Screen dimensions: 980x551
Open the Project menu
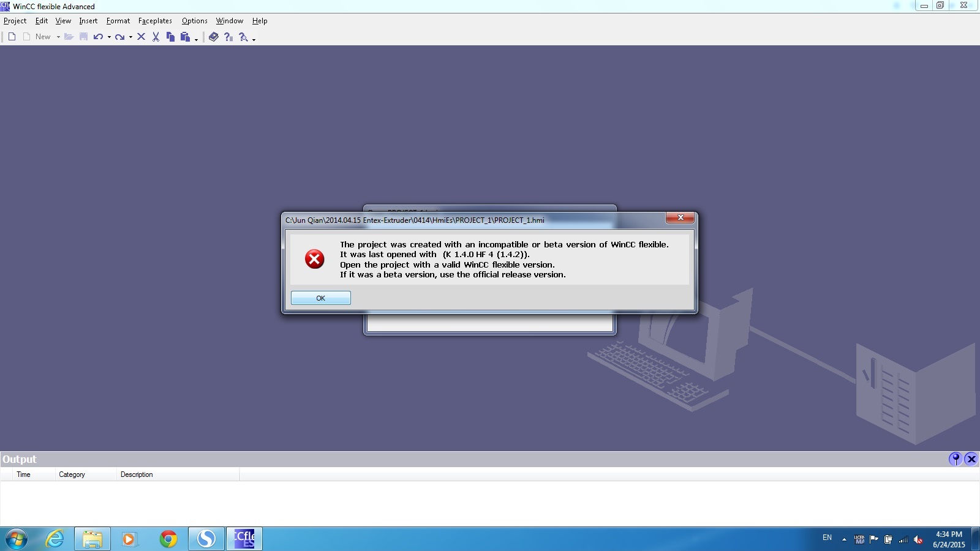point(15,21)
